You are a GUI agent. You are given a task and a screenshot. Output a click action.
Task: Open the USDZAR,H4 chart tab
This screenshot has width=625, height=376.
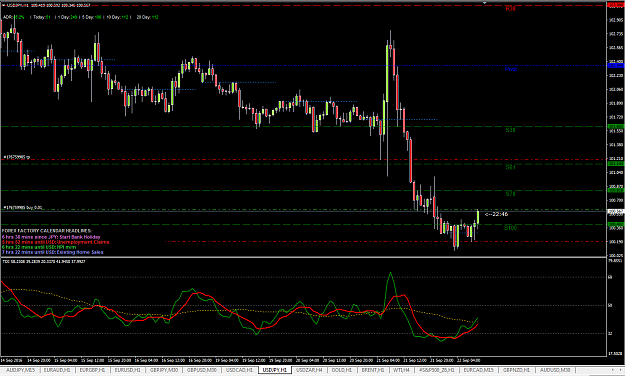309,370
